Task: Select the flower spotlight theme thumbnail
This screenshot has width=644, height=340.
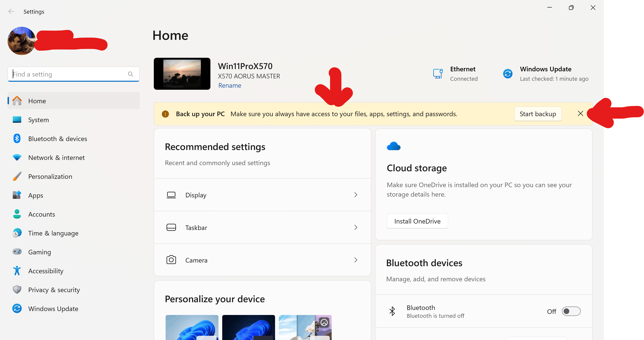Action: point(305,327)
